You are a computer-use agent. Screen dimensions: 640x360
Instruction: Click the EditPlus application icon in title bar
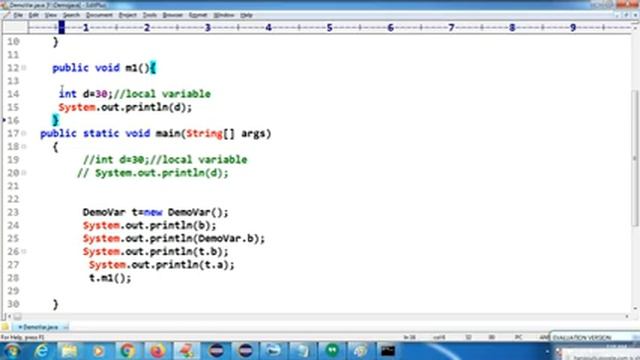pyautogui.click(x=4, y=5)
